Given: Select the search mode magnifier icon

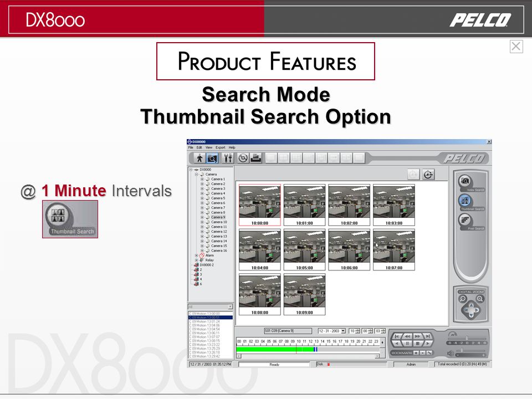Looking at the screenshot, I should click(212, 158).
